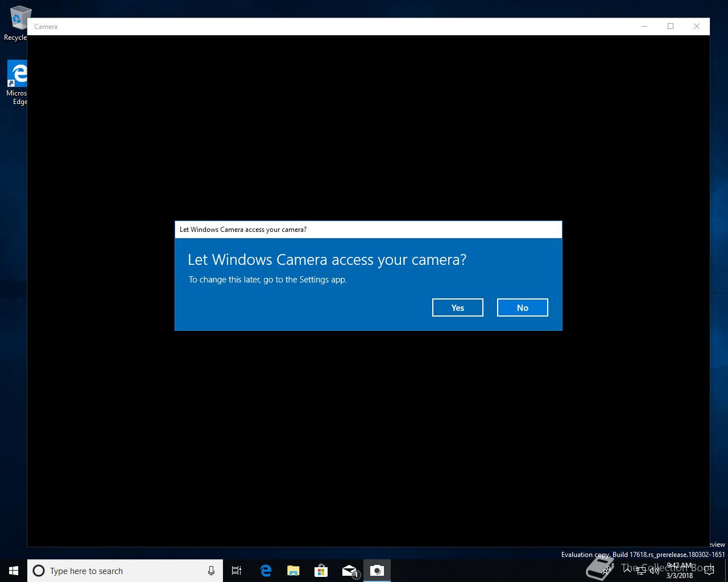
Task: Maximize the Camera window
Action: click(671, 26)
